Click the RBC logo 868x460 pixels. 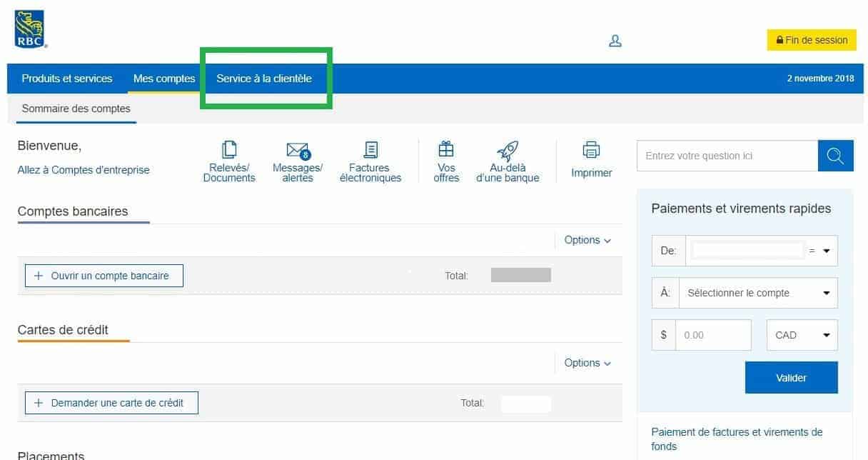(x=29, y=29)
